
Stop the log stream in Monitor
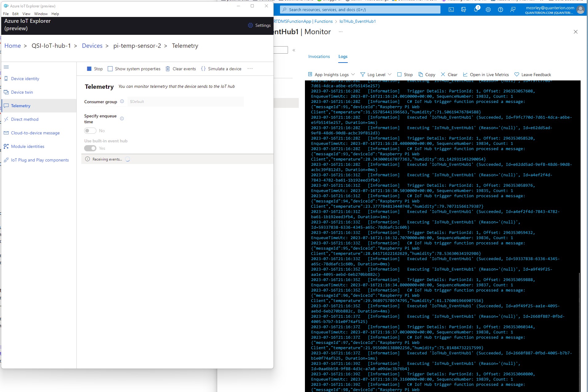pyautogui.click(x=405, y=75)
